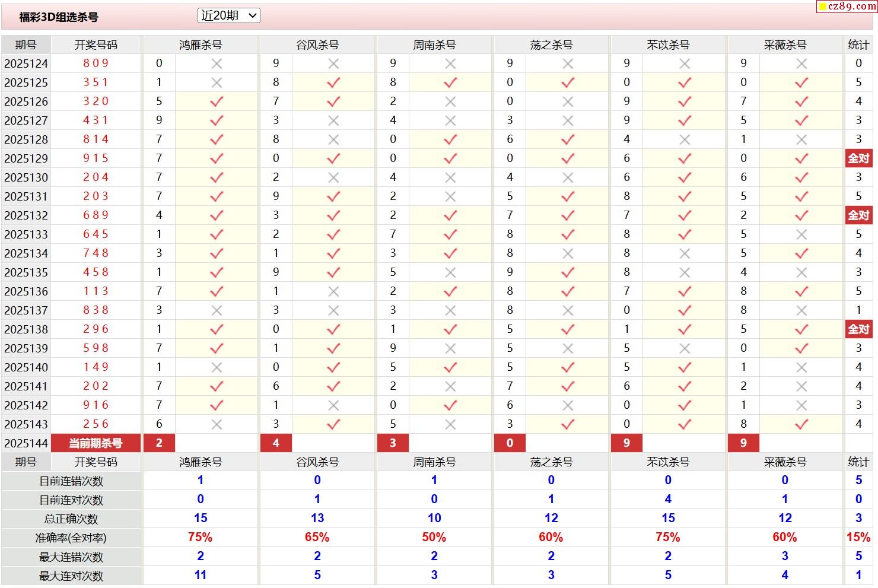The image size is (878, 588).
Task: Click period number 2025138
Action: 26,329
